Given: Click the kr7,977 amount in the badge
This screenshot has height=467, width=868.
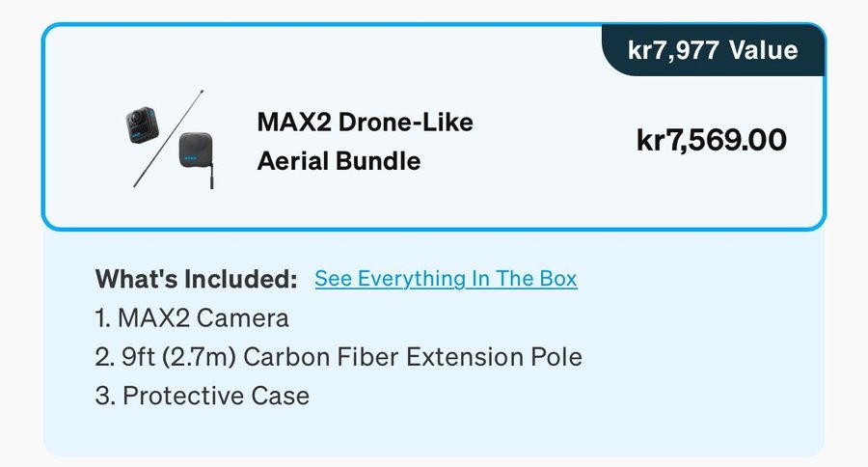Looking at the screenshot, I should [x=672, y=49].
